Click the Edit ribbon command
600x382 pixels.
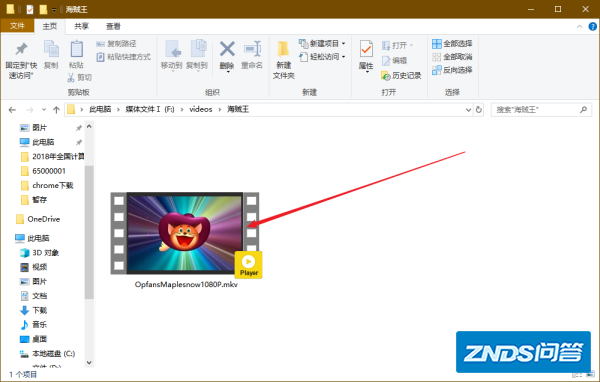click(x=394, y=60)
